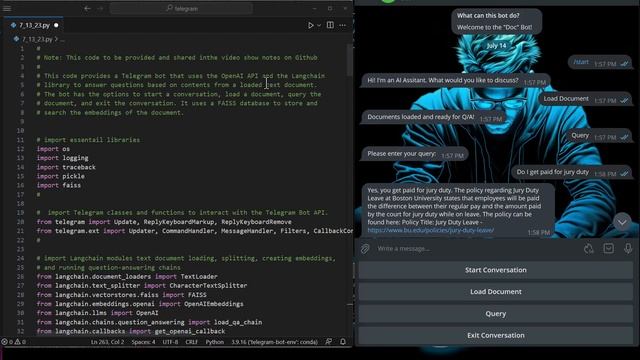This screenshot has width=640, height=360.
Task: Click the feedback icon in VS Code status bar
Action: coord(329,342)
